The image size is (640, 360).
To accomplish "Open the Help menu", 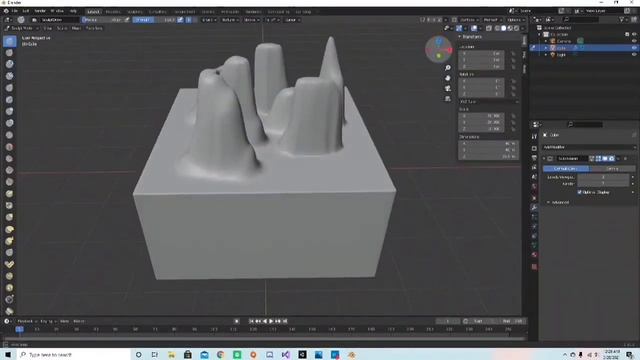I will 73,11.
